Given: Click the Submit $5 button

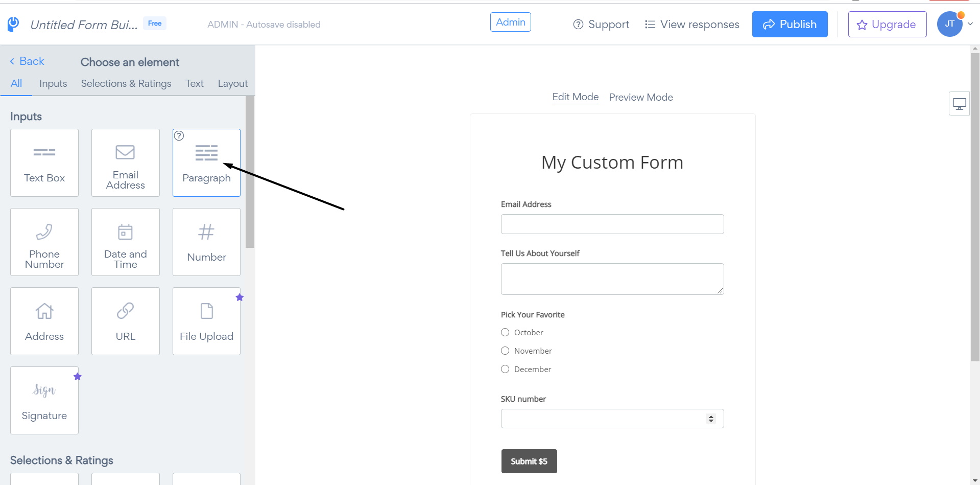Looking at the screenshot, I should 529,461.
